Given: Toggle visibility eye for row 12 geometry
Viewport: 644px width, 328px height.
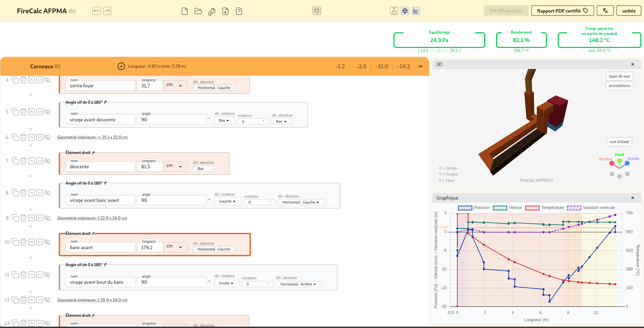Looking at the screenshot, I should coord(48,300).
